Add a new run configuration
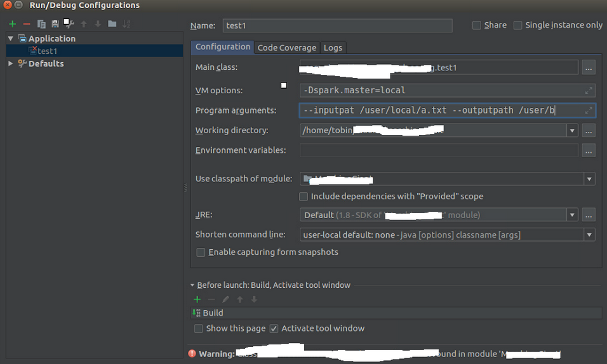This screenshot has height=364, width=607. click(12, 24)
